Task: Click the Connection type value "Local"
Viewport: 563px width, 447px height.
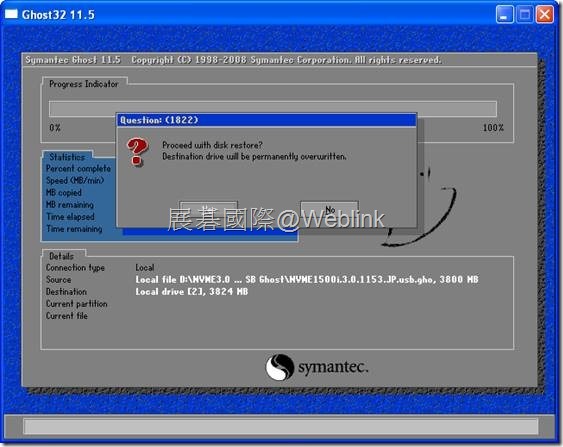Action: pos(145,267)
